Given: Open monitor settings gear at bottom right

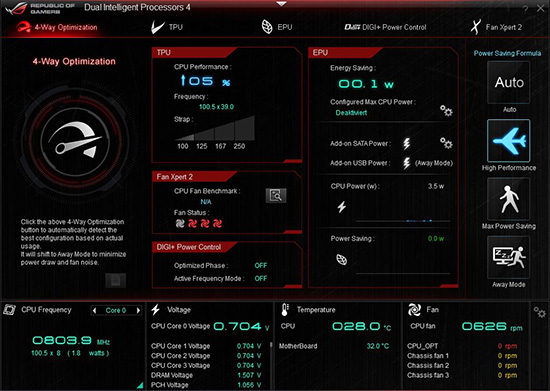Looking at the screenshot, I should tap(539, 312).
